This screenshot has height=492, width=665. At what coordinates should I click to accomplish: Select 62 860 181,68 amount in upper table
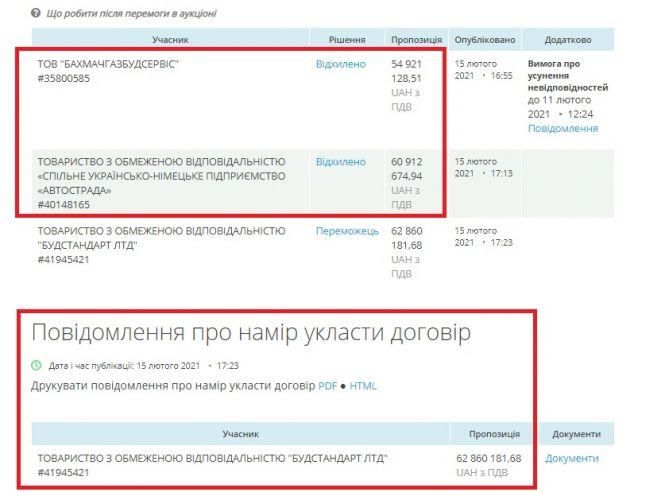coord(406,238)
